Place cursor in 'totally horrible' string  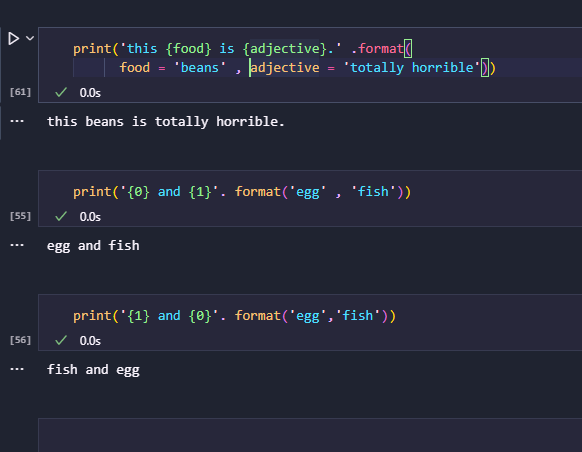tap(412, 68)
